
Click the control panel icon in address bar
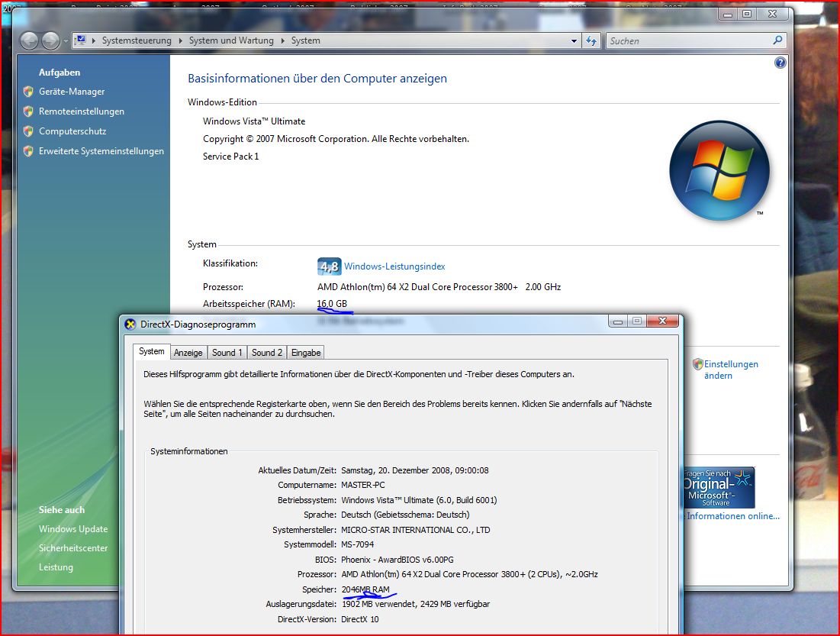click(x=80, y=40)
